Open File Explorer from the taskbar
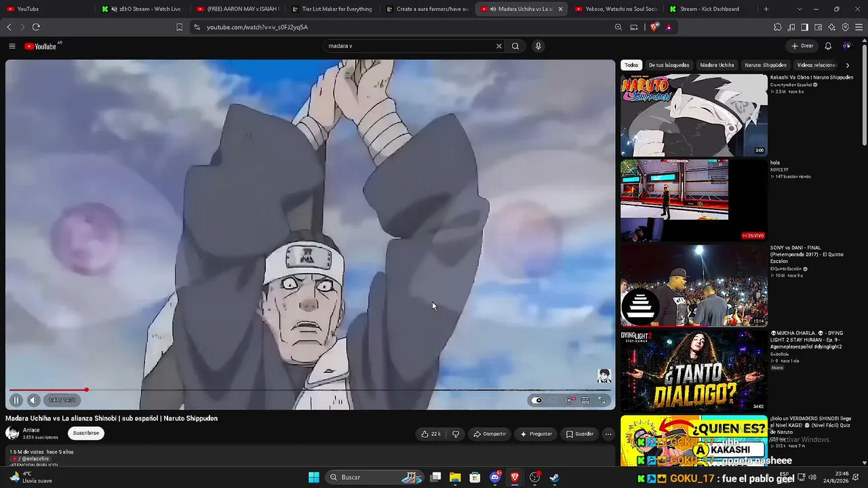Image resolution: width=868 pixels, height=488 pixels. 455,477
